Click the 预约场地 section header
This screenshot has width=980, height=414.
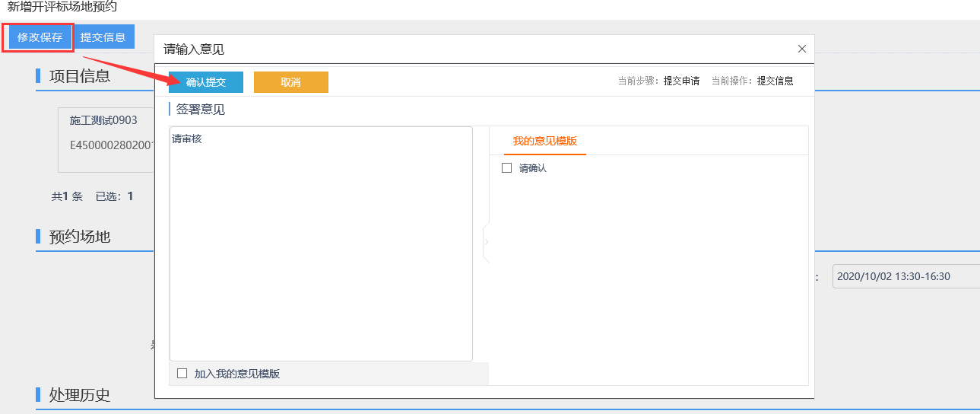coord(80,237)
